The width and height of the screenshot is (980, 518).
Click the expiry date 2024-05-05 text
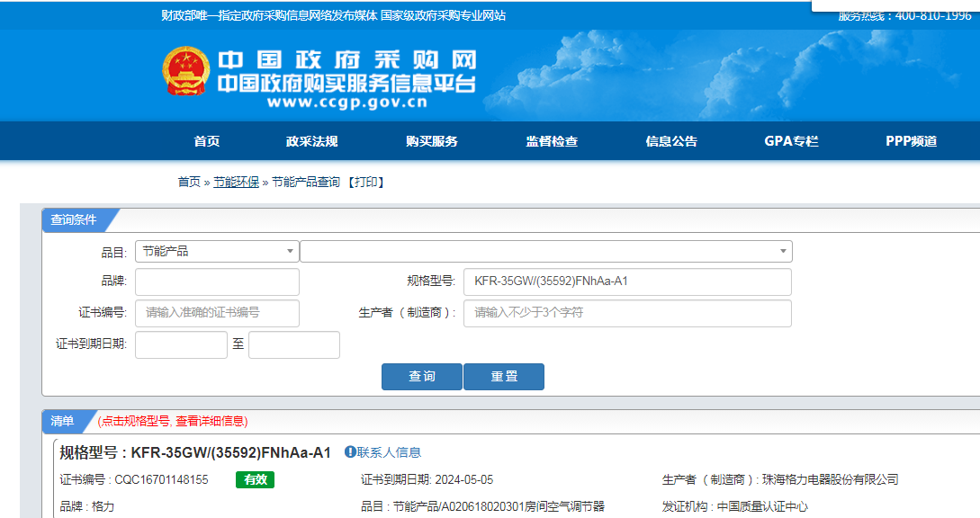click(x=463, y=480)
